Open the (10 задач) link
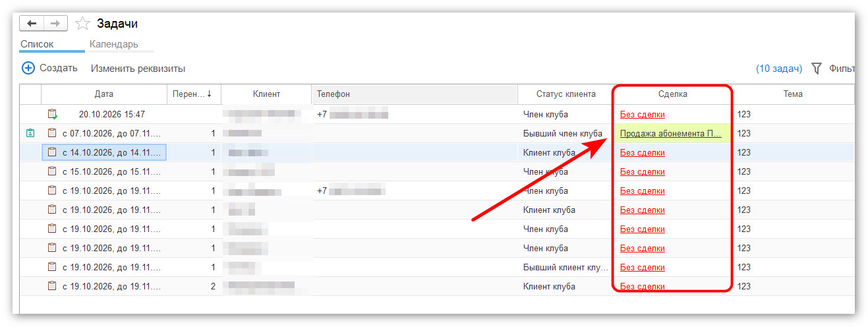This screenshot has height=327, width=868. tap(779, 69)
